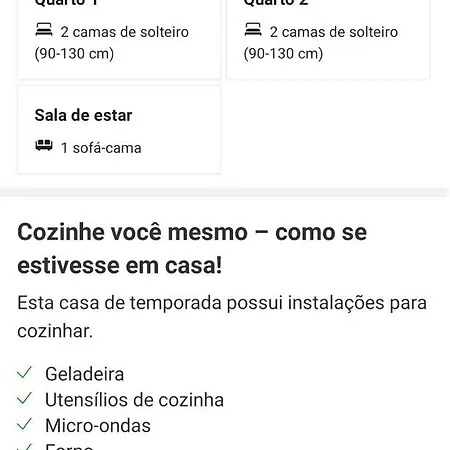Click the bed icon in Quarto 2
The height and width of the screenshot is (450, 450).
coord(253,29)
